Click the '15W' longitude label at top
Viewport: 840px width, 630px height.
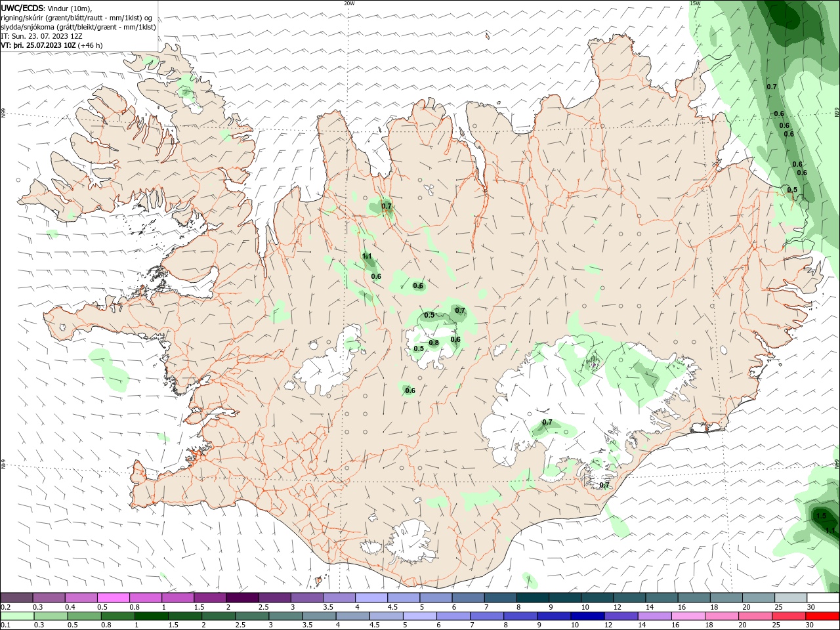695,3
